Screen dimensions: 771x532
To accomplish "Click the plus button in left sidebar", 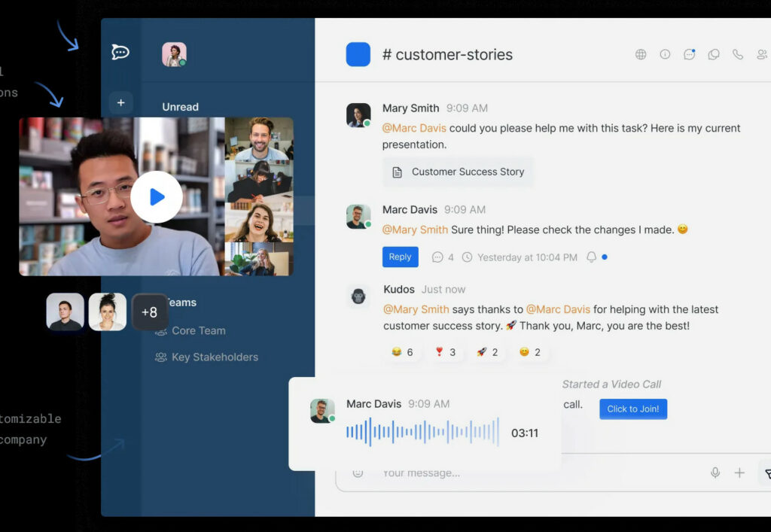I will click(x=120, y=102).
